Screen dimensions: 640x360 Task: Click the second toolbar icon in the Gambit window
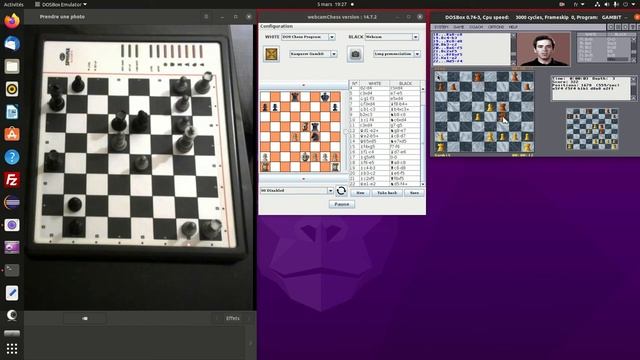618,27
